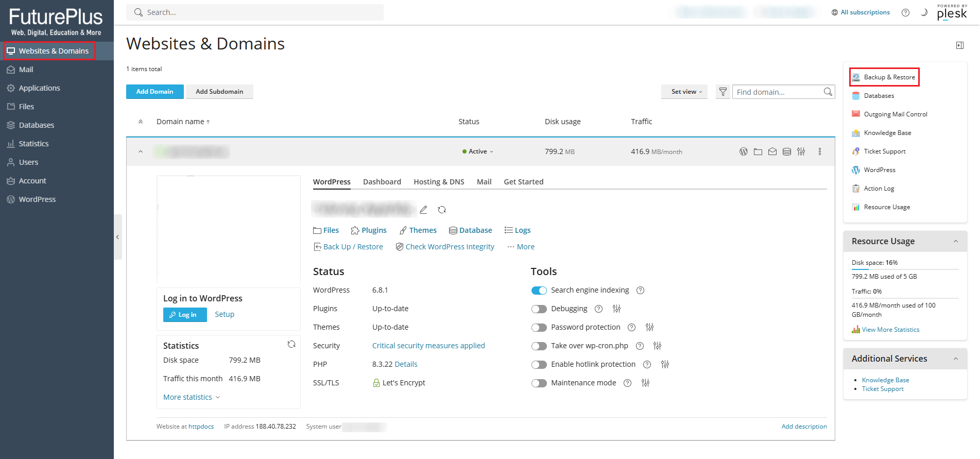This screenshot has height=459, width=980.
Task: Open file manager folder icon in domain row
Action: [x=758, y=151]
